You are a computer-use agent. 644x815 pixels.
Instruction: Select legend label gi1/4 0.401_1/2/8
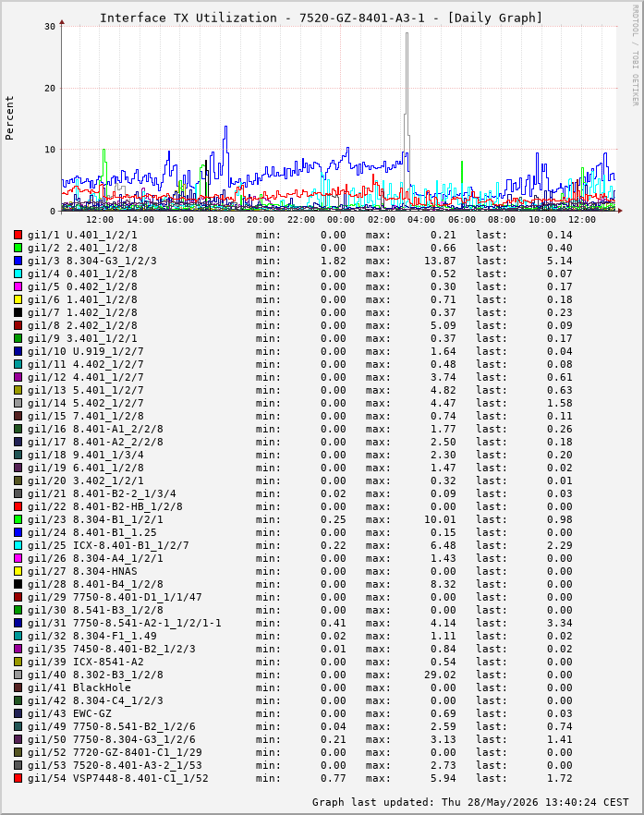pos(82,274)
